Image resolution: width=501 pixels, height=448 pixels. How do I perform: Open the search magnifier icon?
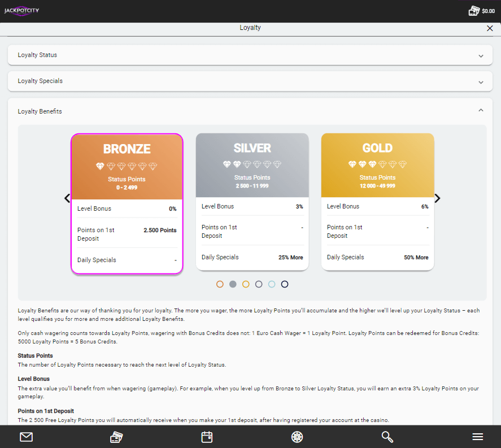point(387,437)
